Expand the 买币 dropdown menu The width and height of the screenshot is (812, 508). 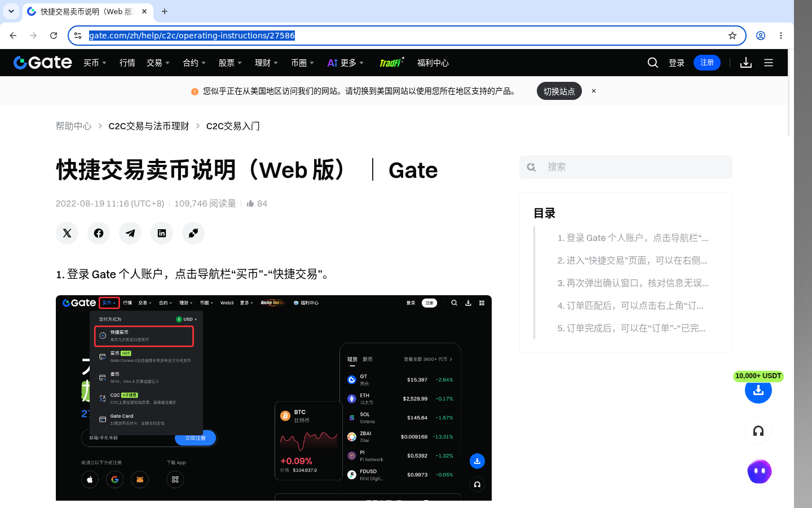click(x=95, y=63)
